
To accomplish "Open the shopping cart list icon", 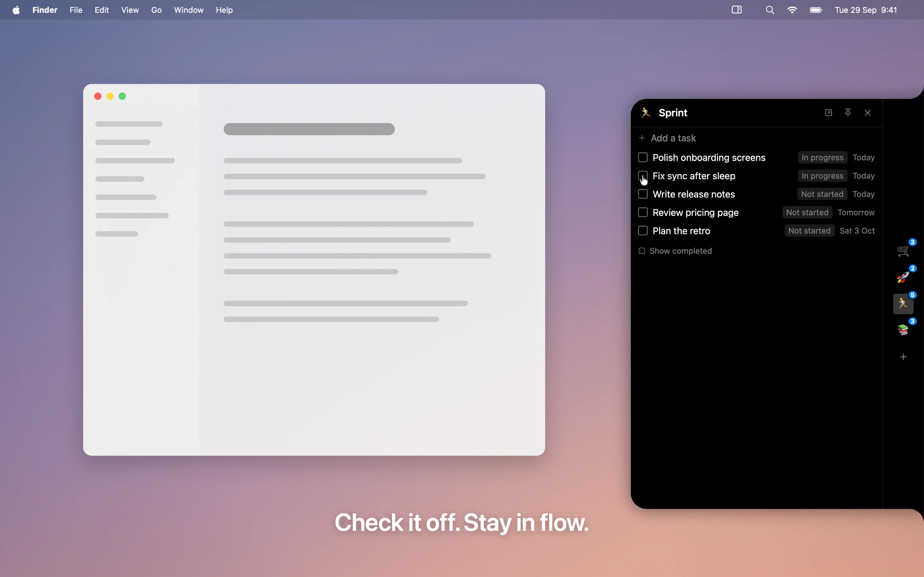I will click(x=903, y=251).
